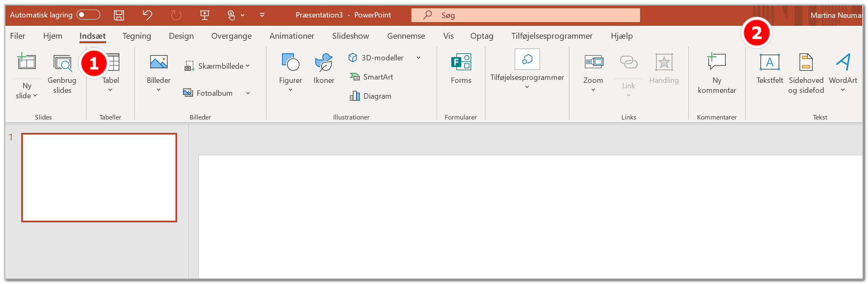868x284 pixels.
Task: Open the Animationer tab
Action: pyautogui.click(x=292, y=36)
